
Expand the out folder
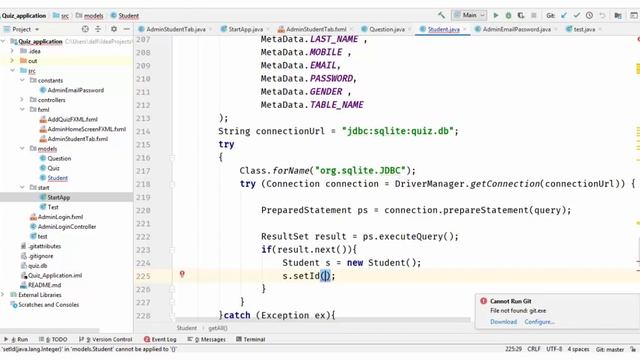[12, 61]
